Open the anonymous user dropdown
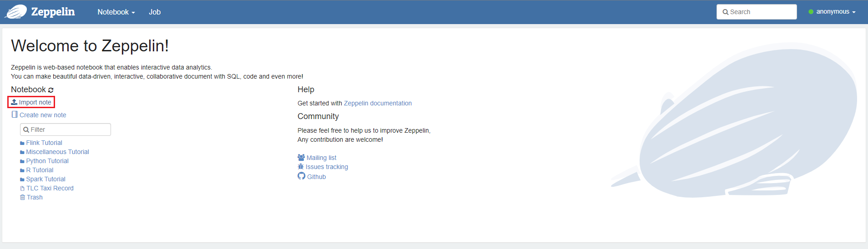Screen dimensions: 868x249 [x=836, y=12]
